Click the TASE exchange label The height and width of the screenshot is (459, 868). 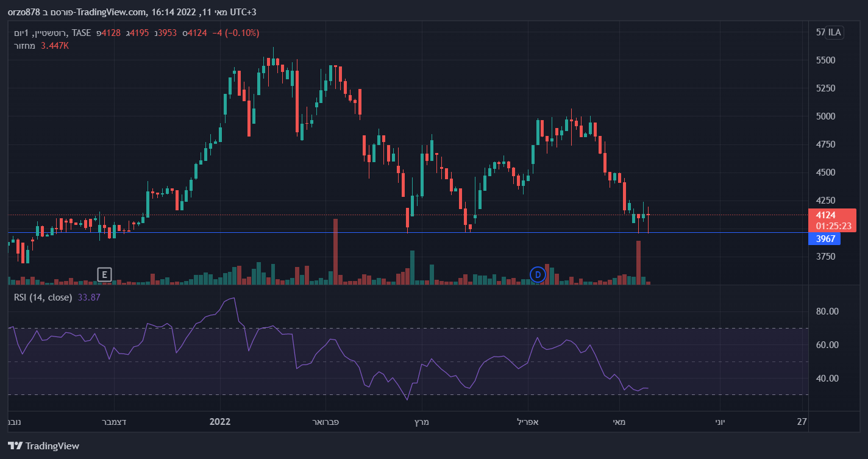click(x=81, y=33)
